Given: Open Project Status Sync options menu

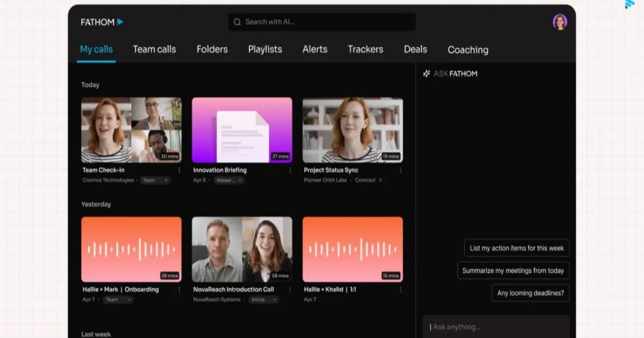Looking at the screenshot, I should (x=400, y=170).
